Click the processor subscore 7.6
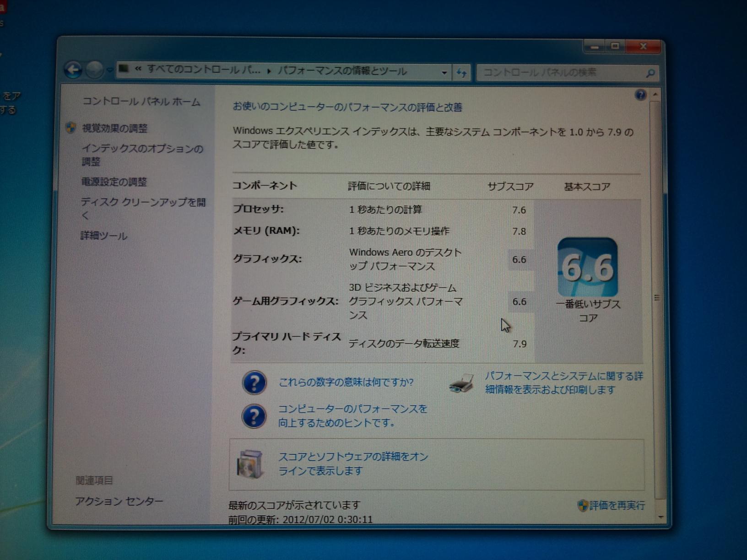The height and width of the screenshot is (560, 747). 519,210
